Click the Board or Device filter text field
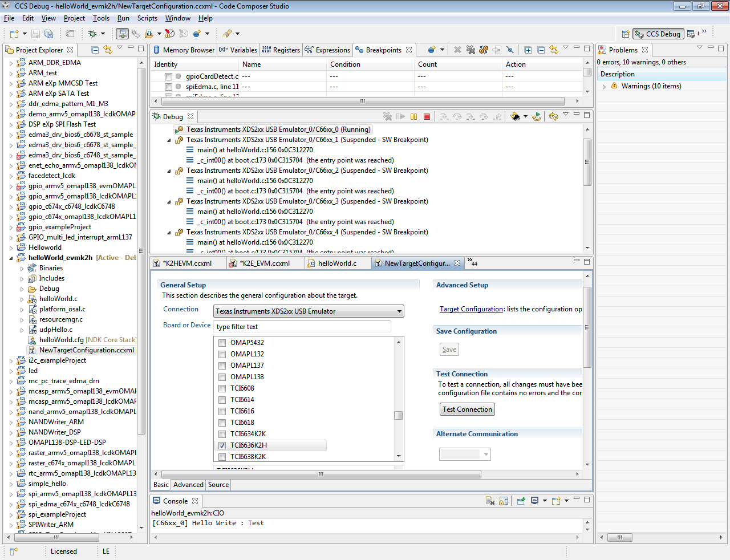The width and height of the screenshot is (730, 560). 303,327
